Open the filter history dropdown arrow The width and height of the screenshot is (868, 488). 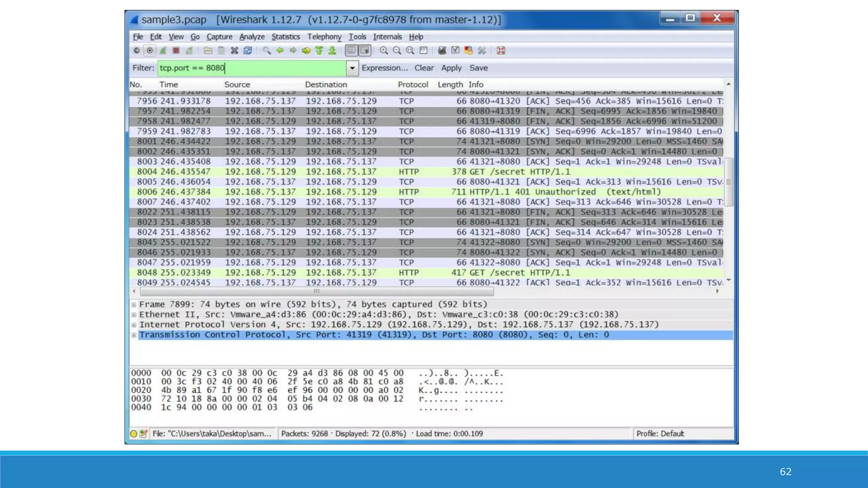[352, 68]
